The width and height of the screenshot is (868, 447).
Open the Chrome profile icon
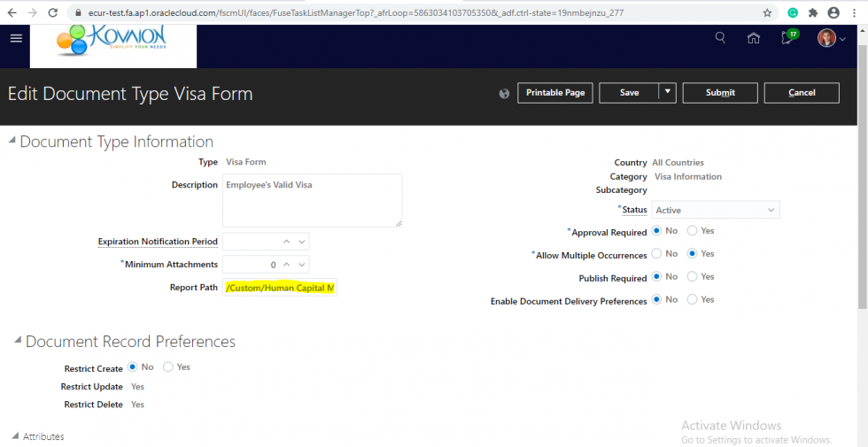coord(833,12)
